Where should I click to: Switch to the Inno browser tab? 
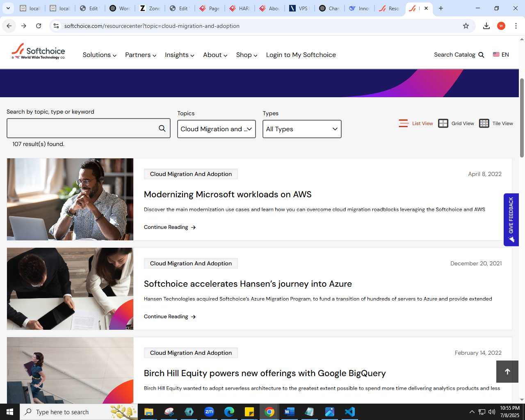359,8
